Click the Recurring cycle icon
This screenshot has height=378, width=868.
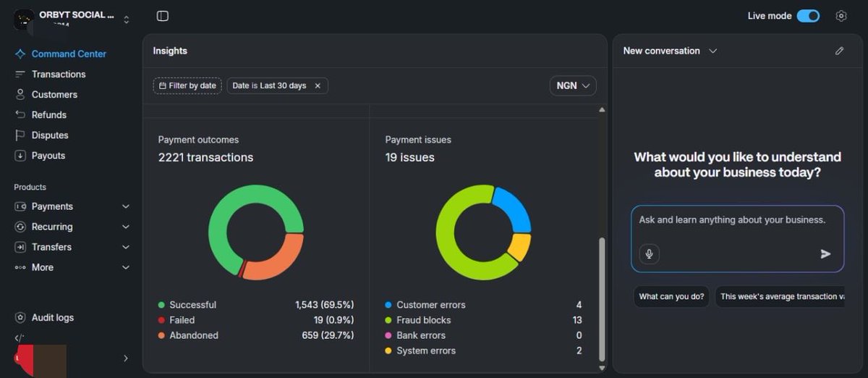pos(20,227)
